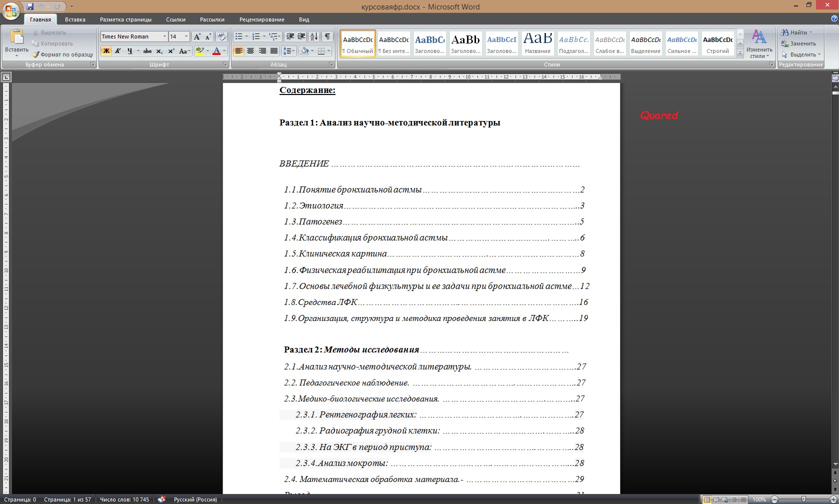Zoom in with the plus button
This screenshot has height=504, width=839.
point(833,499)
